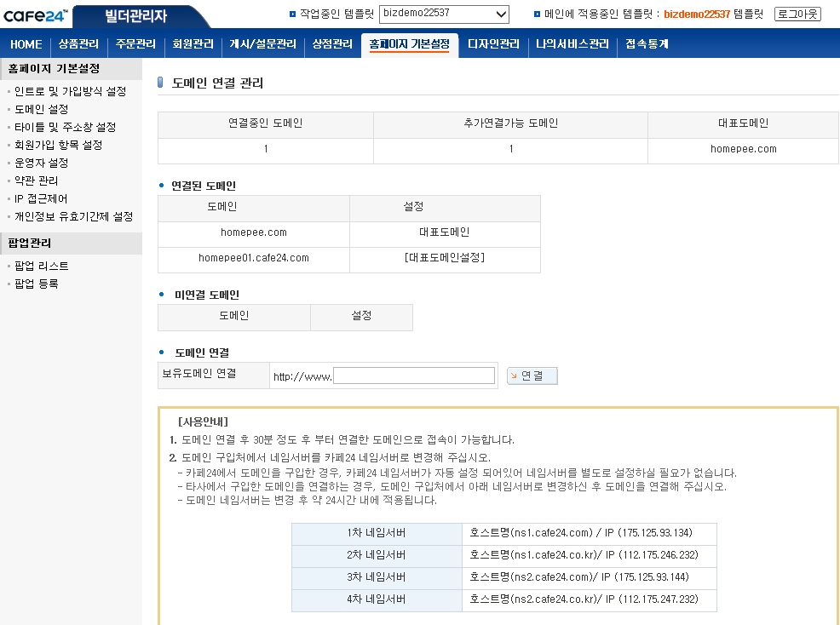The image size is (840, 625).
Task: Select 도메인 설정 in the sidebar
Action: click(41, 109)
